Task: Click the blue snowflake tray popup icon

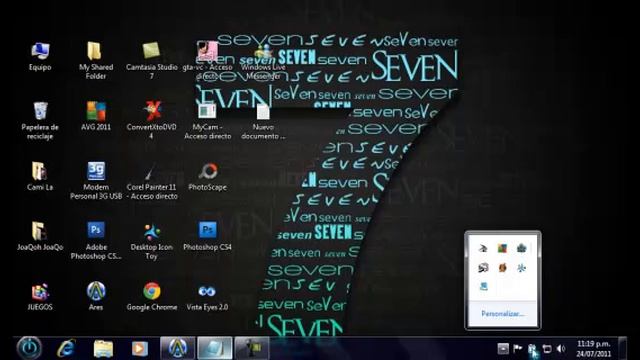Action: tap(522, 267)
